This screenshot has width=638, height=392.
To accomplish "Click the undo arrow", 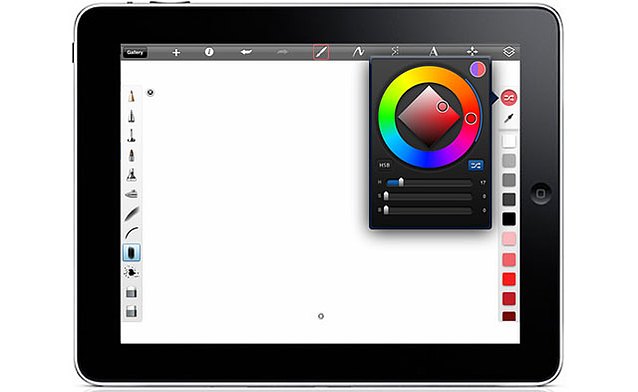I will coord(246,52).
